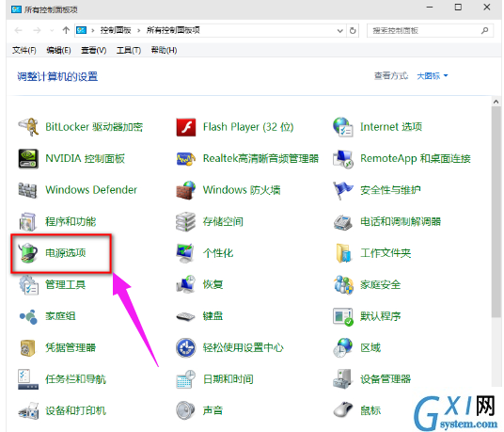Open the 帮助(H) menu
The height and width of the screenshot is (432, 504).
(x=164, y=50)
